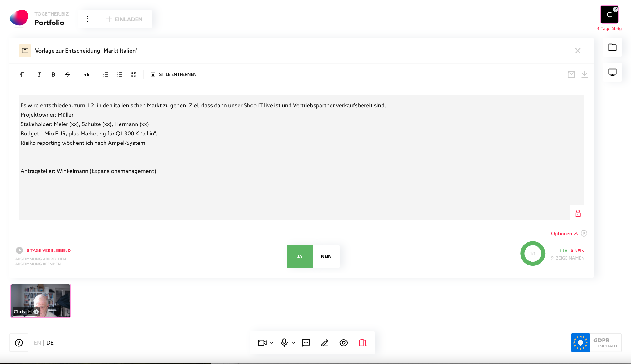Screen dimensions: 631x364
Task: Toggle bold text formatting
Action: 53,74
